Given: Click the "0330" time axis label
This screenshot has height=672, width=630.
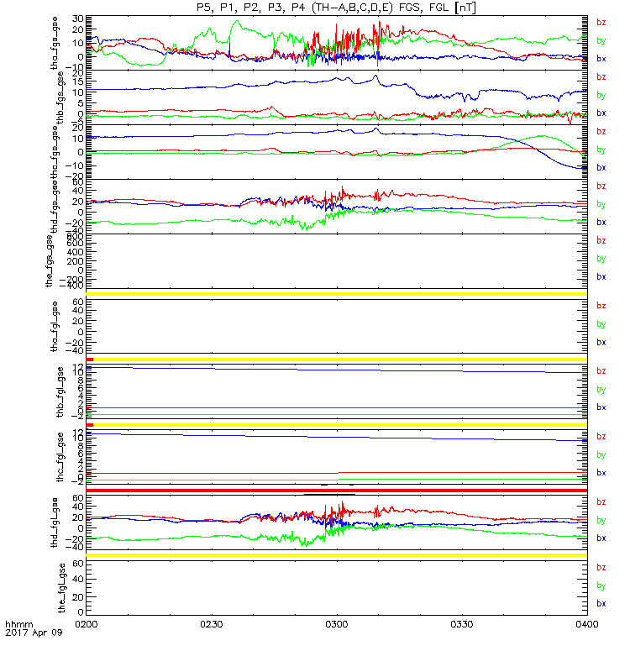Looking at the screenshot, I should pos(461,624).
